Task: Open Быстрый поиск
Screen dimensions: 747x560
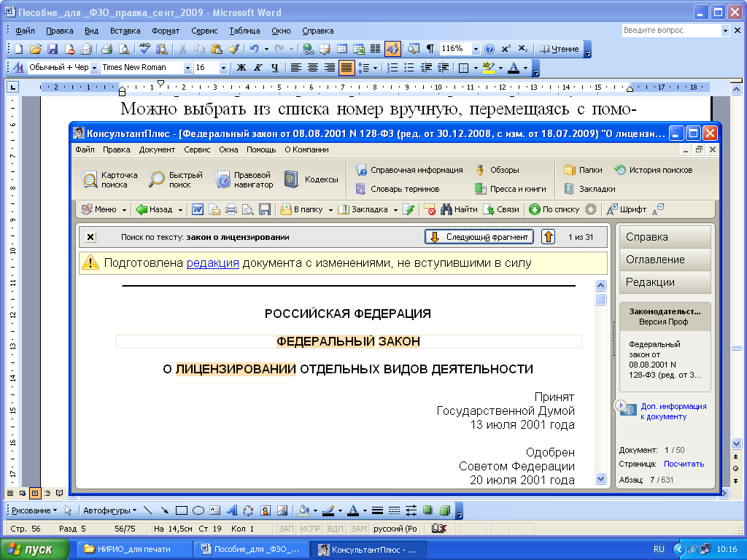Action: coord(175,179)
